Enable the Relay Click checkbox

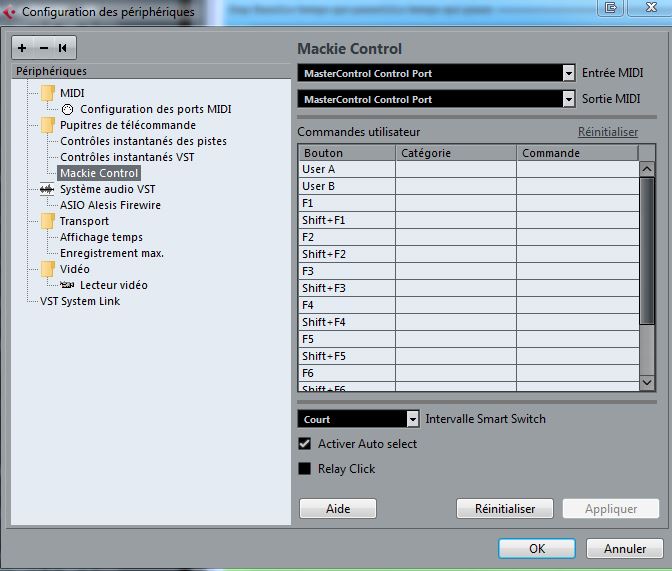click(x=305, y=469)
